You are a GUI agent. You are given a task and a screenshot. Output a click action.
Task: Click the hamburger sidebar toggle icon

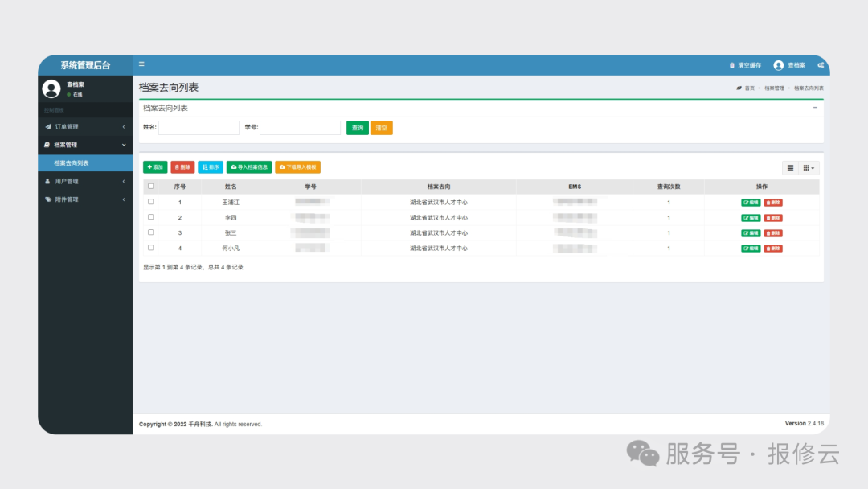click(142, 64)
